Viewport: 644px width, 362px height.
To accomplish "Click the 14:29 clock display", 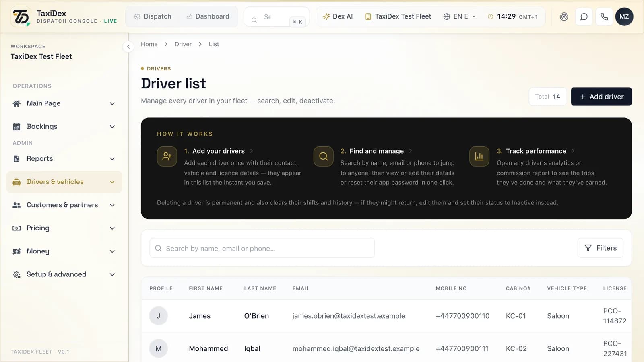I will point(513,16).
